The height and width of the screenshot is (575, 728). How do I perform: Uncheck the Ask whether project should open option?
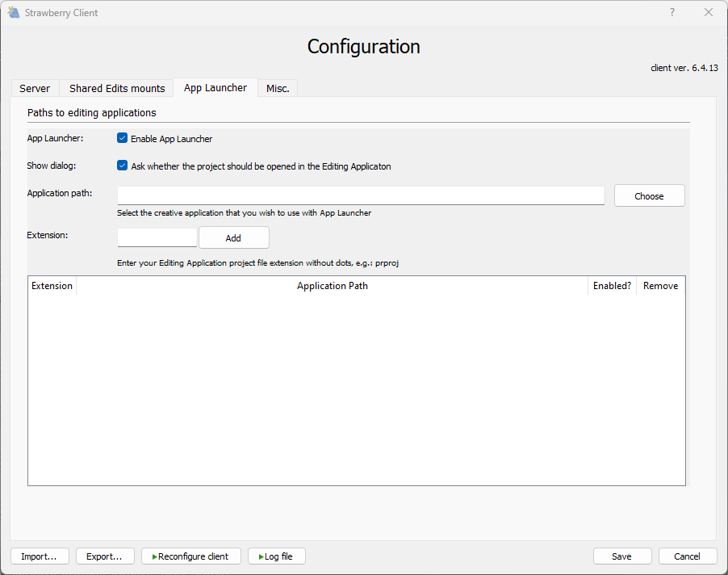click(123, 166)
